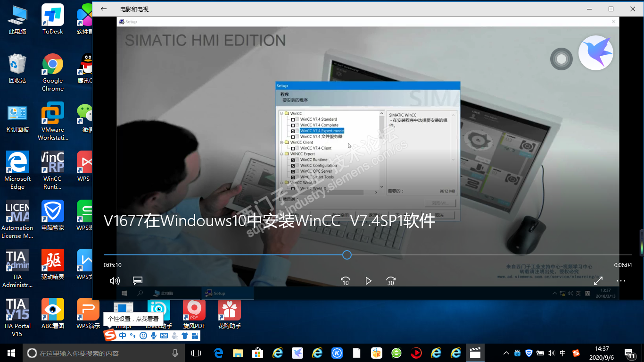Open the battery power tray icon
The height and width of the screenshot is (362, 644).
tap(540, 353)
